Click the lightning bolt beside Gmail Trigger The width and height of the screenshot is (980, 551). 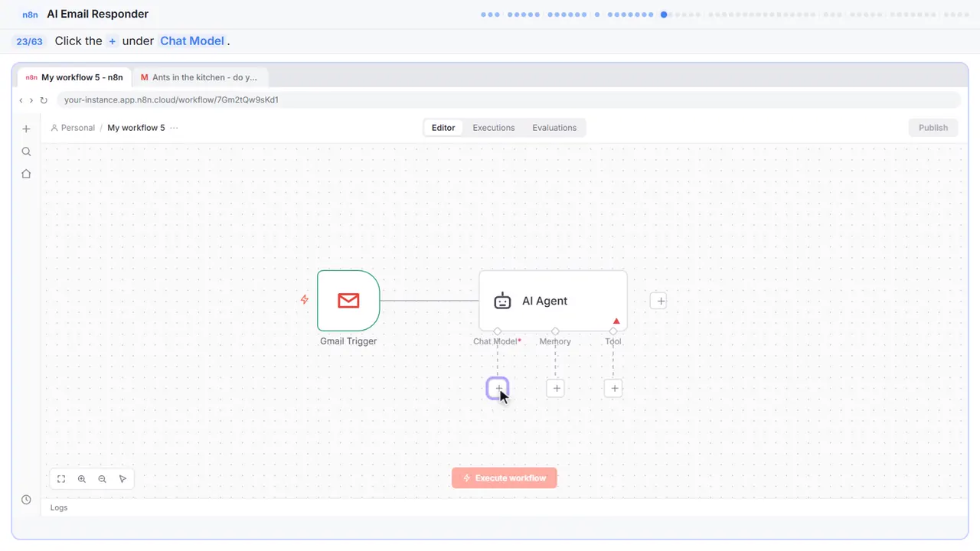[304, 300]
